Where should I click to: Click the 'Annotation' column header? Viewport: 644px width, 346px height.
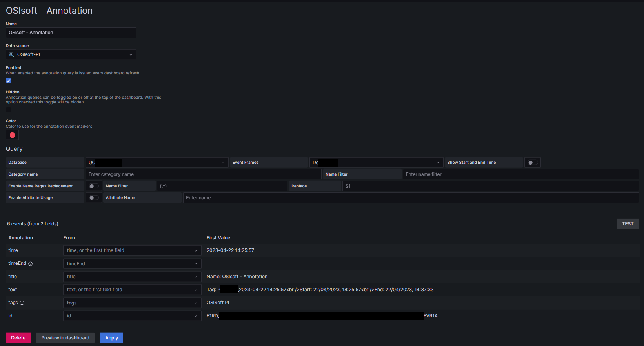coord(21,238)
